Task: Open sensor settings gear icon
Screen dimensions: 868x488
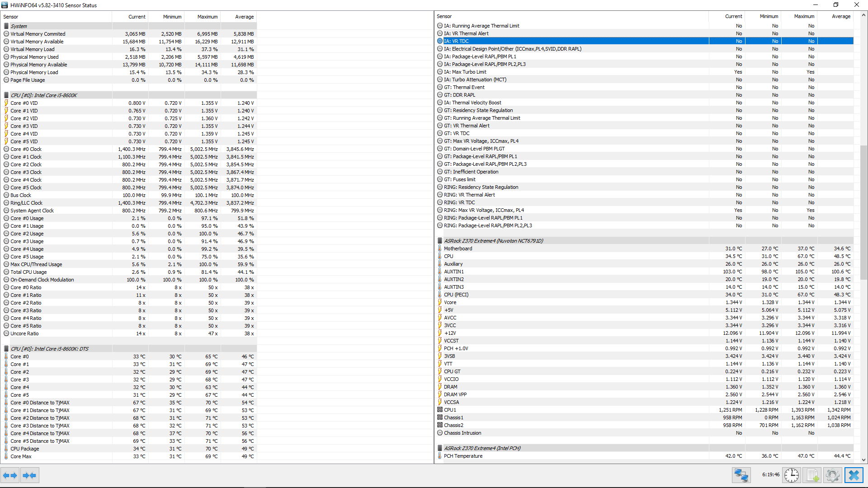Action: click(832, 475)
